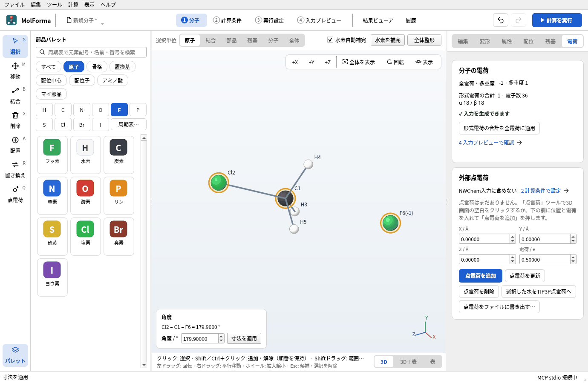
Task: Switch selection unit to 結合
Action: pyautogui.click(x=210, y=40)
